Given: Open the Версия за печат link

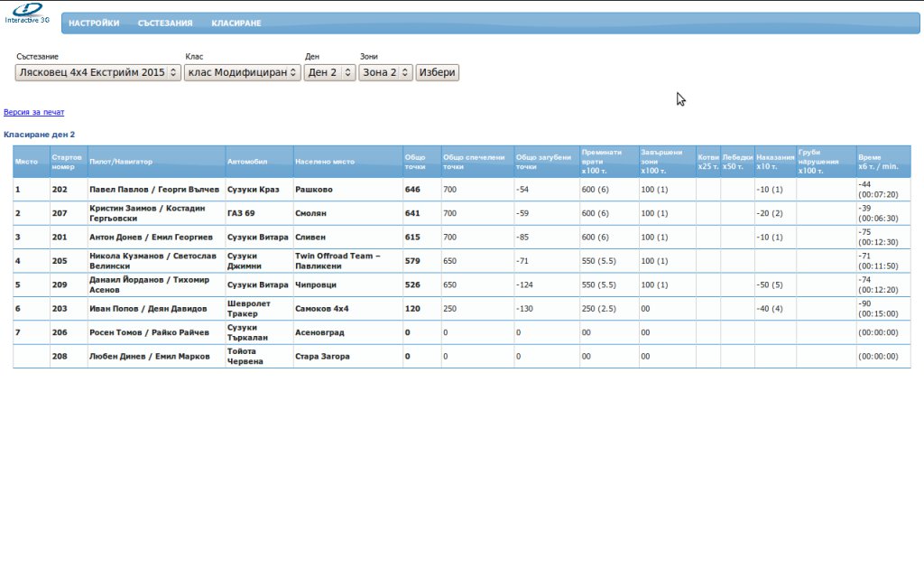Looking at the screenshot, I should tap(34, 112).
